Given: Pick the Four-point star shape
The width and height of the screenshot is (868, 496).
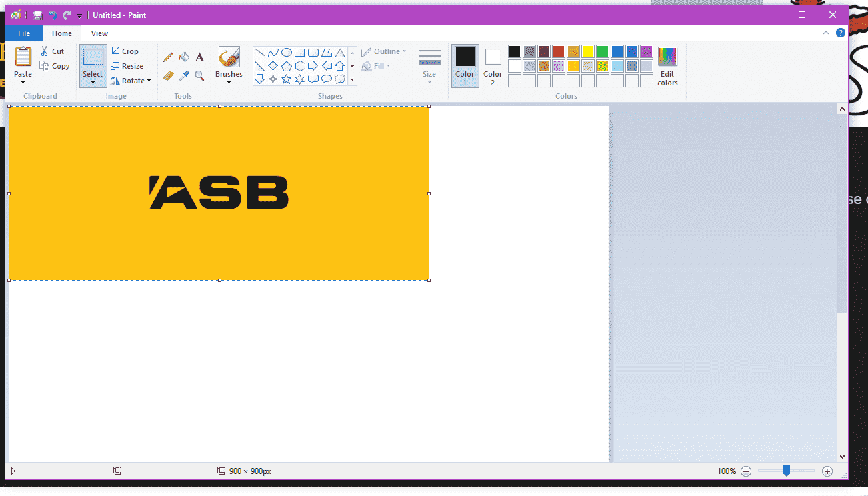Looking at the screenshot, I should click(x=273, y=79).
